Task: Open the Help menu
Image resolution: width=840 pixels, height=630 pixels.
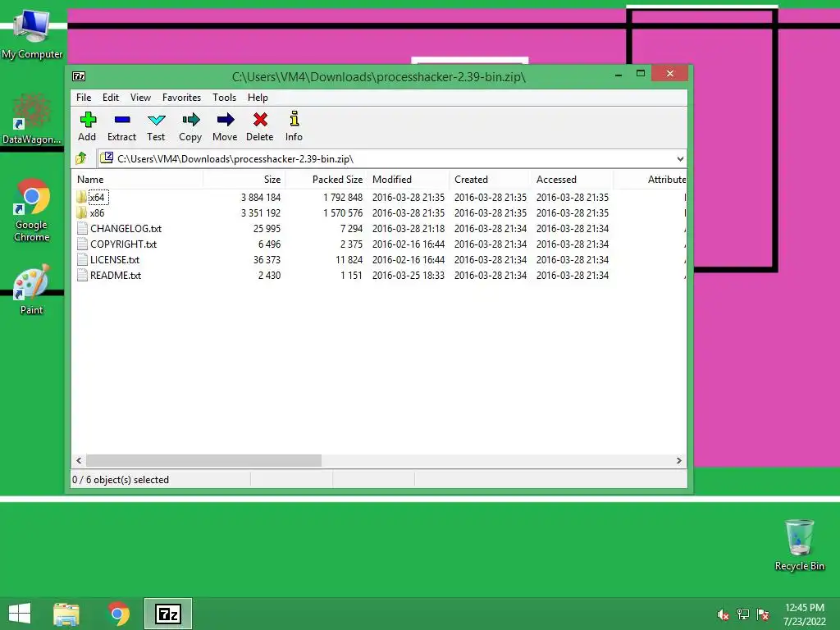Action: point(258,98)
